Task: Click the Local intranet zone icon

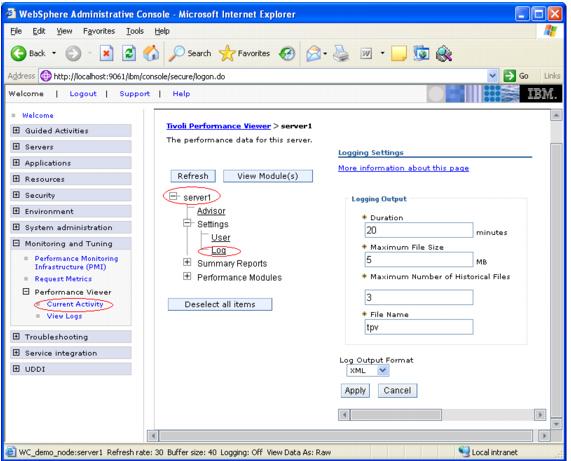Action: point(464,452)
